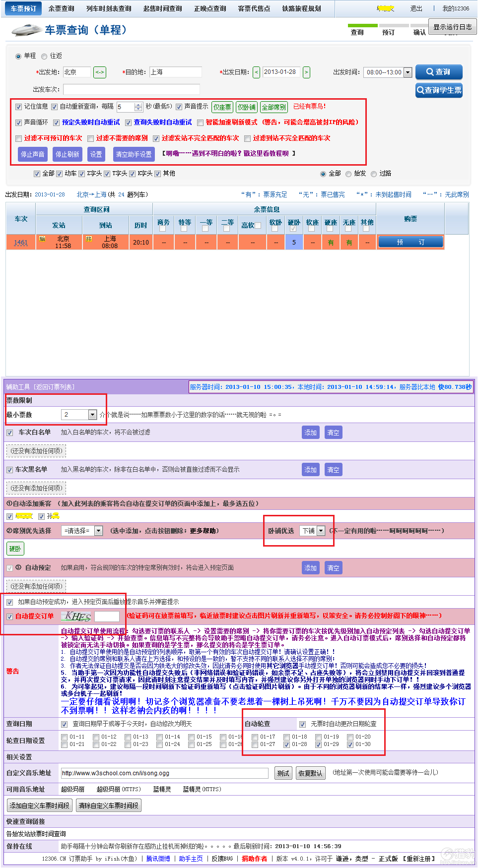Screen dimensions: 479x868
Task: Click 添加自定义车票时间段 button
Action: pos(40,806)
